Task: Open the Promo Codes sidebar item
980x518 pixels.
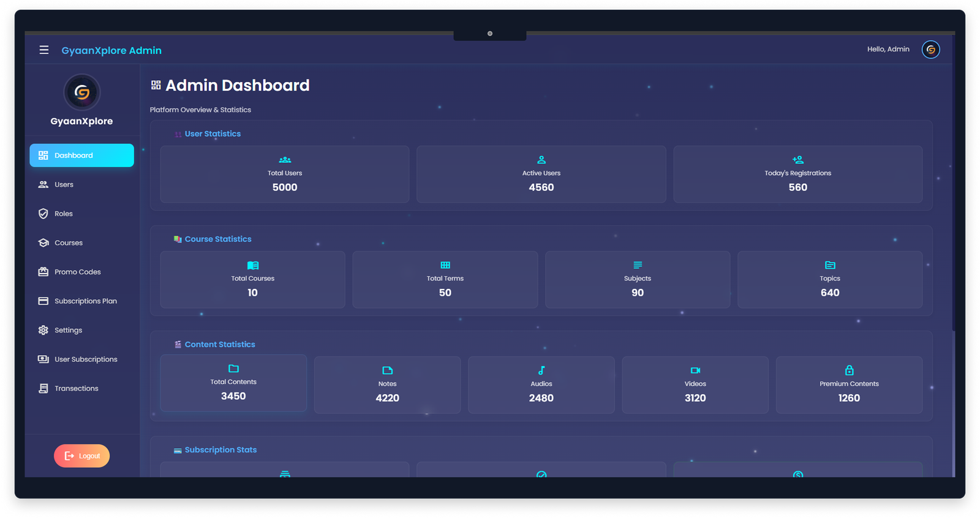Action: pos(81,272)
